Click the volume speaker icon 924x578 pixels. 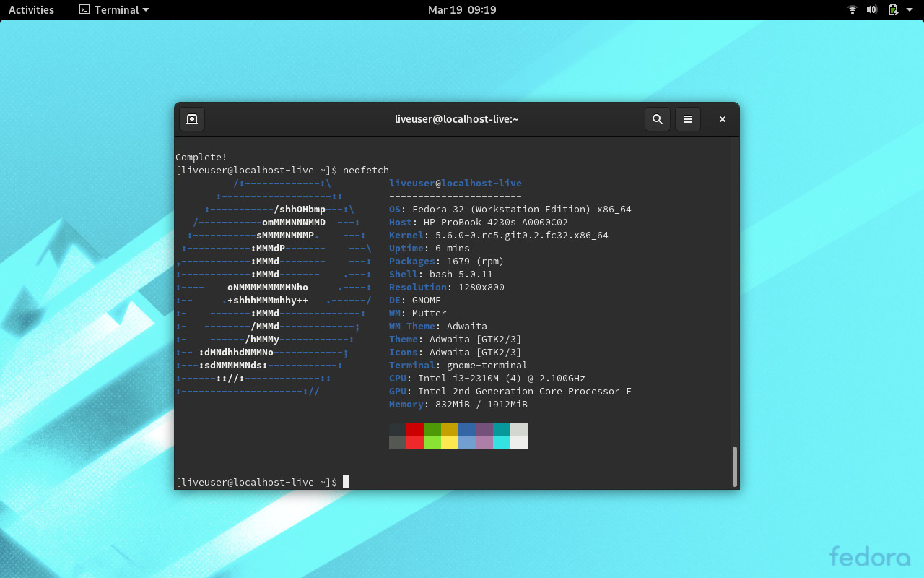pyautogui.click(x=872, y=9)
